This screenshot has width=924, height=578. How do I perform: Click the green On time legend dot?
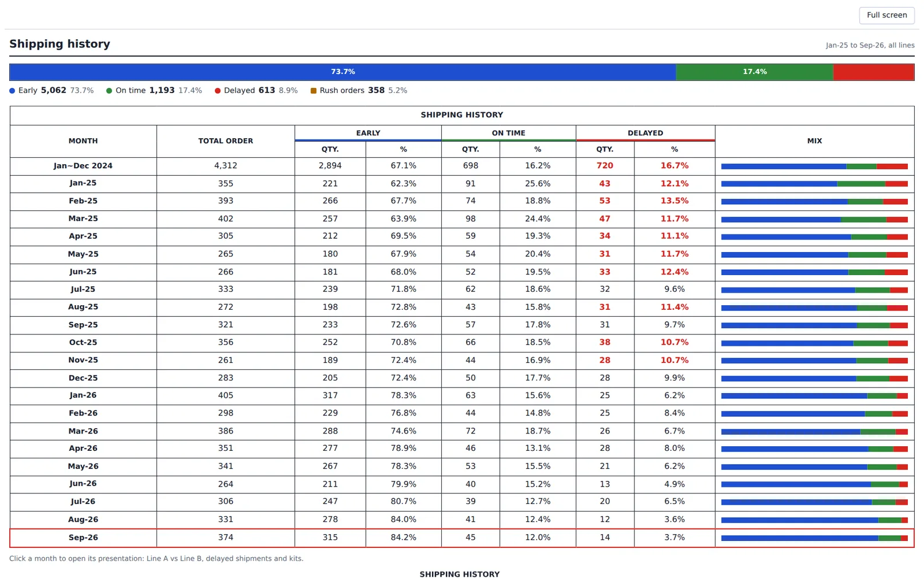(x=109, y=91)
